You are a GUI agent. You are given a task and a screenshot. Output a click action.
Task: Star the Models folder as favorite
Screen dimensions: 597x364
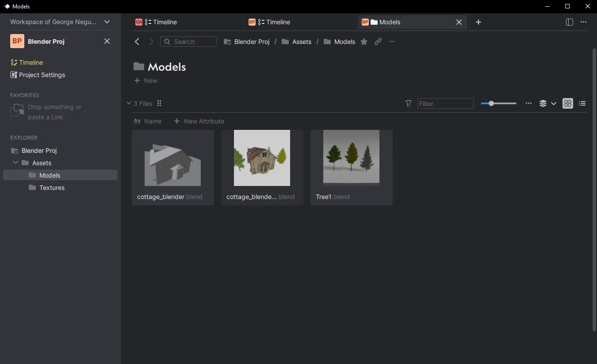[x=364, y=42]
